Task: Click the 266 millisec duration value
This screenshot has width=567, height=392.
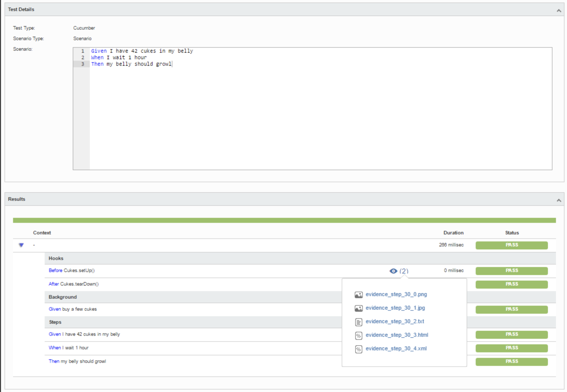Action: pyautogui.click(x=451, y=245)
